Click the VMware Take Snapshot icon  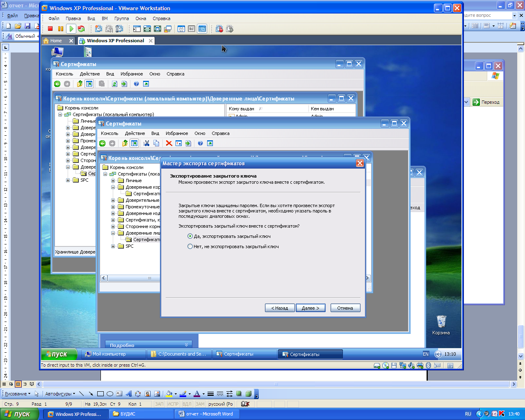(98, 29)
